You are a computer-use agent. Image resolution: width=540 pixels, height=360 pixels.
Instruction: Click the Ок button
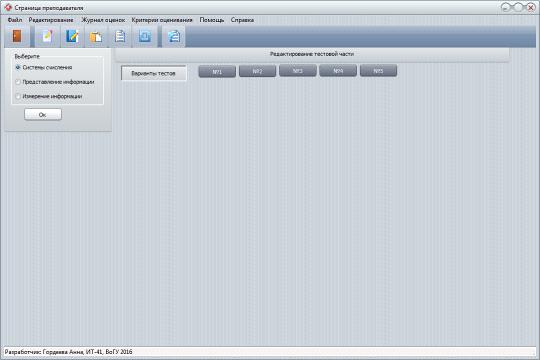pos(43,114)
